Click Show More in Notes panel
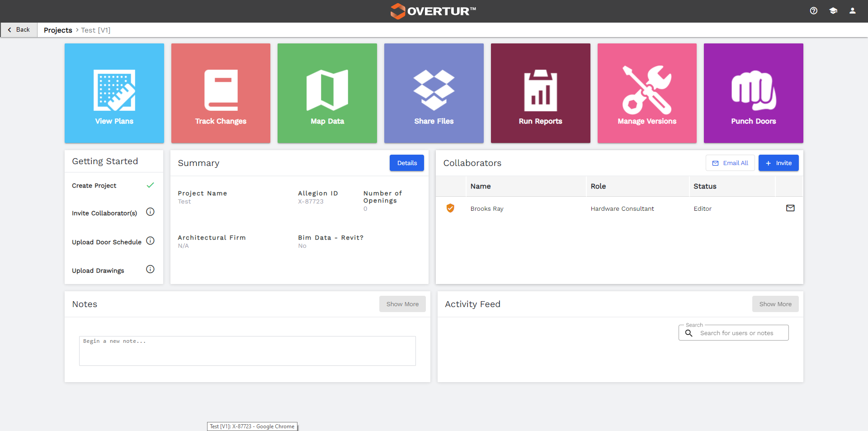Screen dimensions: 868x431 pyautogui.click(x=402, y=304)
